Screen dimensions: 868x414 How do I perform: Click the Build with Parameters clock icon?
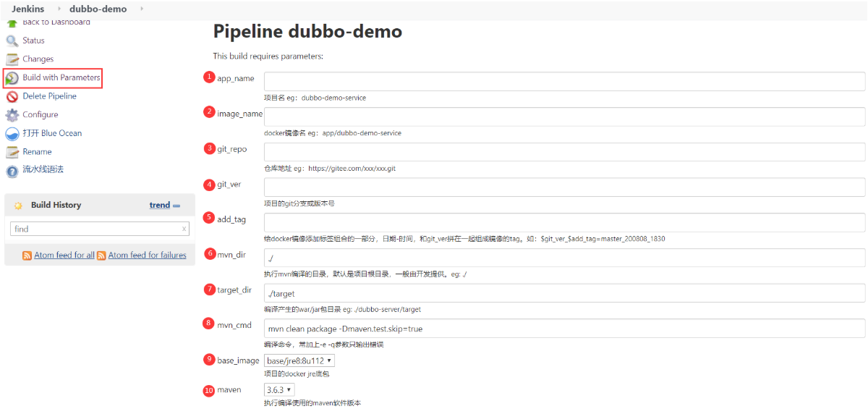click(12, 77)
